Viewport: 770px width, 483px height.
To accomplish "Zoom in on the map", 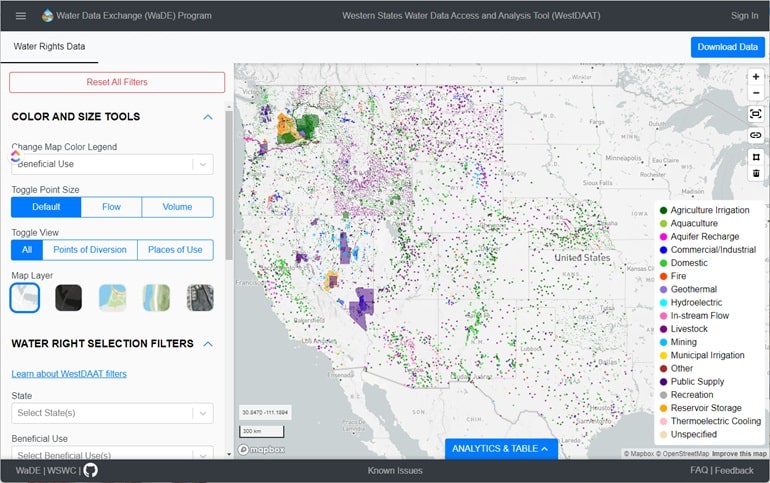I will 756,77.
